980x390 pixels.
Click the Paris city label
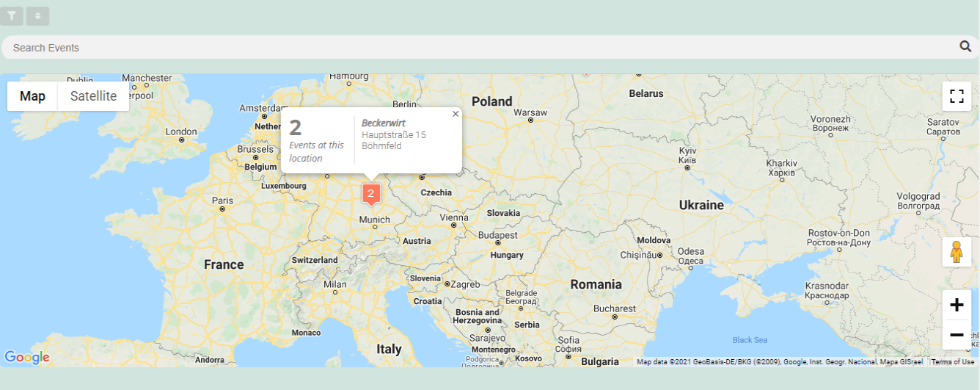[222, 201]
